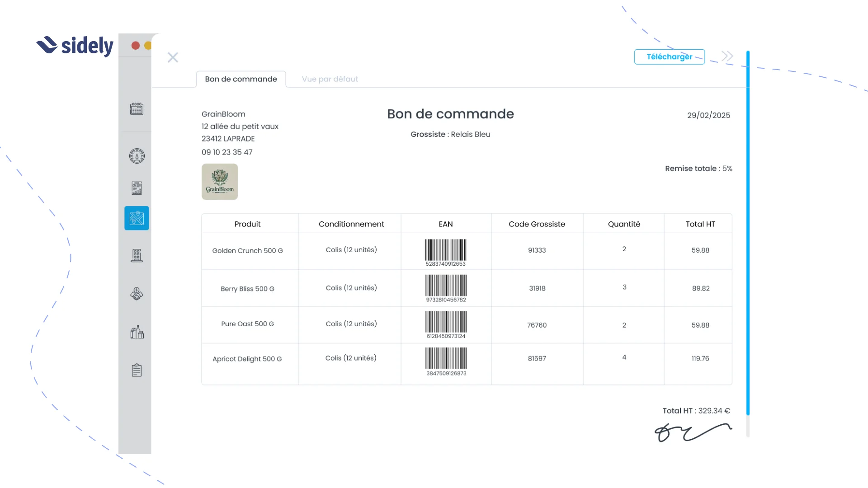Click the Apricot Delight quantity cell
The height and width of the screenshot is (488, 868).
[x=624, y=357]
